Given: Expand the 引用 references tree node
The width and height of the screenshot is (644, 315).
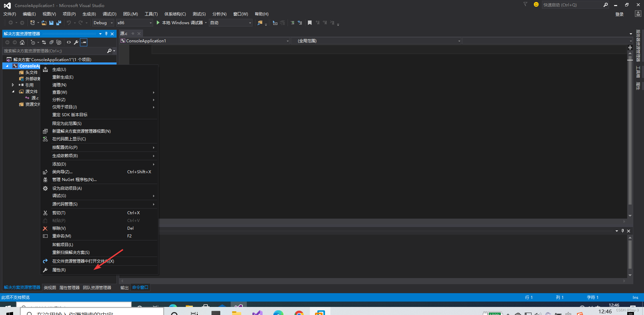Looking at the screenshot, I should click(13, 85).
